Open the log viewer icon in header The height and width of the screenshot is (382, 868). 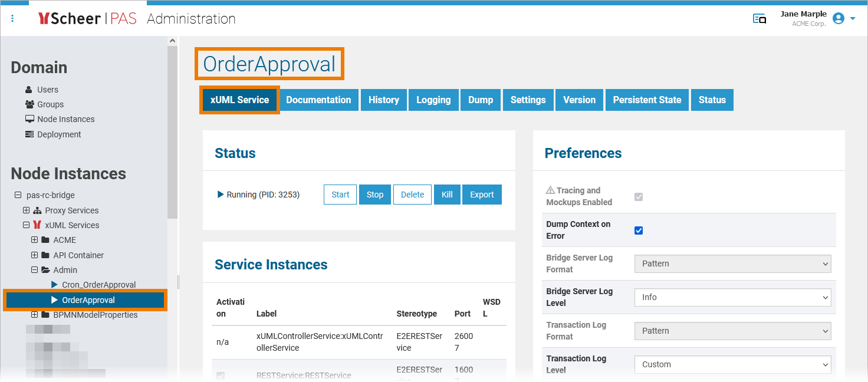[759, 19]
